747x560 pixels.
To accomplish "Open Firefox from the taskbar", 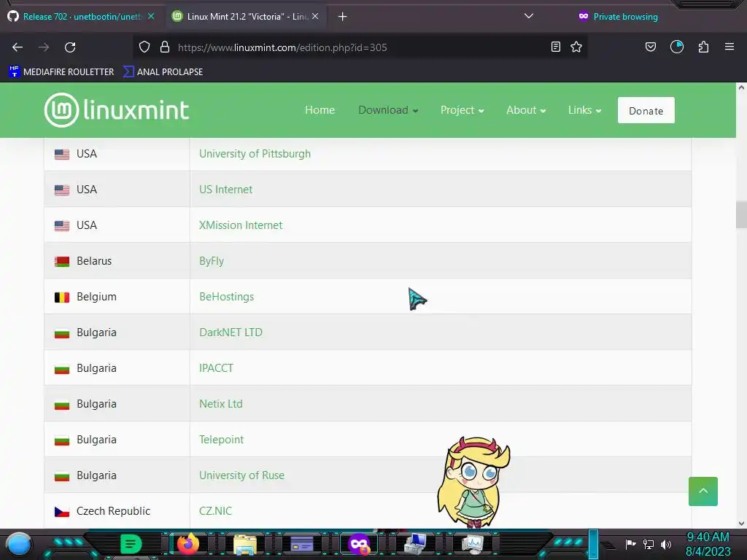I will point(188,544).
